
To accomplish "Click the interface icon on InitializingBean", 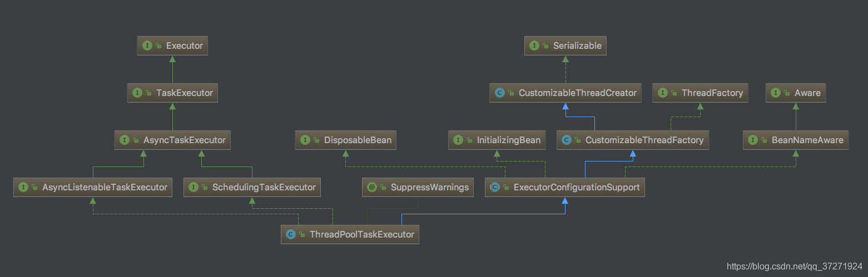I will pos(458,140).
